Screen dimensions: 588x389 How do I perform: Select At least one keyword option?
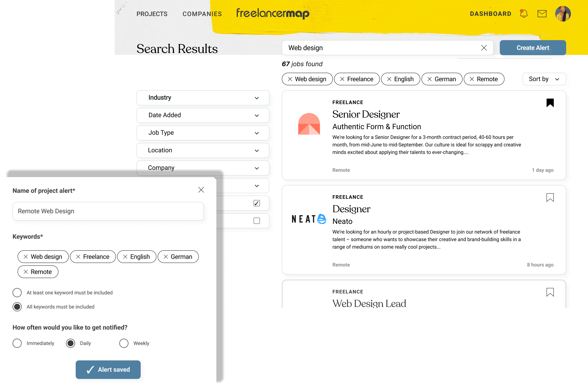17,292
